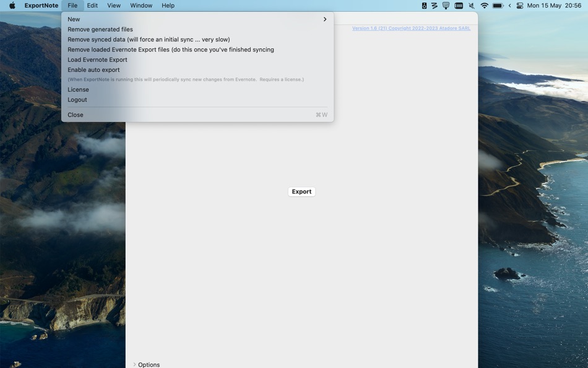Select Remove synced data menu entry
This screenshot has width=588, height=368.
click(197, 40)
